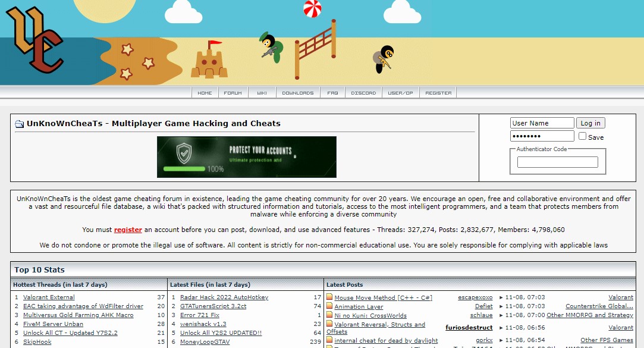This screenshot has height=348, width=644.
Task: Open the FAQ menu item
Action: click(332, 93)
